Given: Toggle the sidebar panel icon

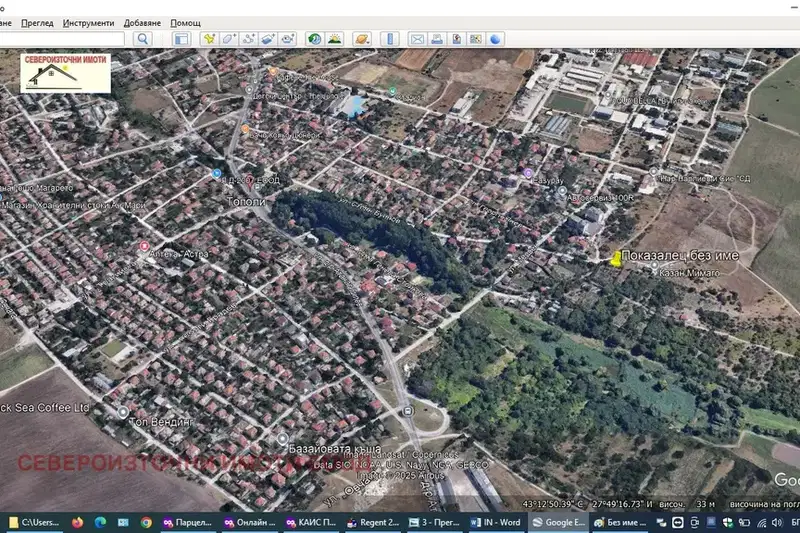Looking at the screenshot, I should tap(182, 39).
